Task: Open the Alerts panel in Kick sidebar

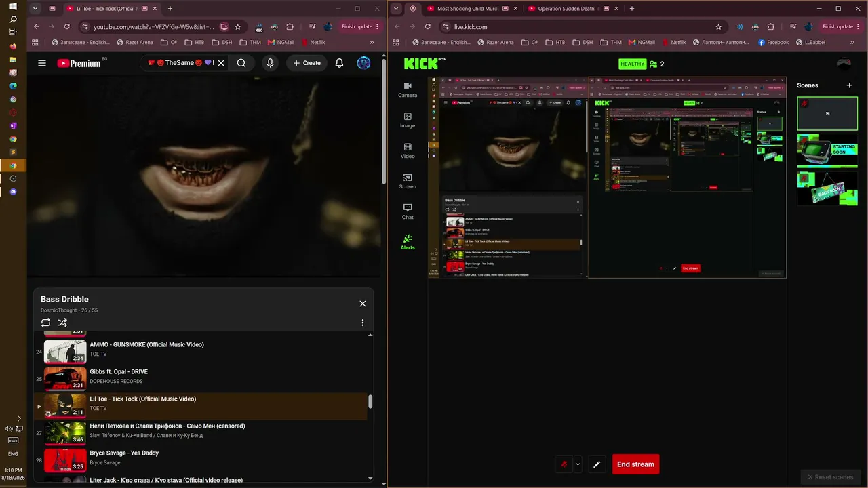Action: (408, 242)
